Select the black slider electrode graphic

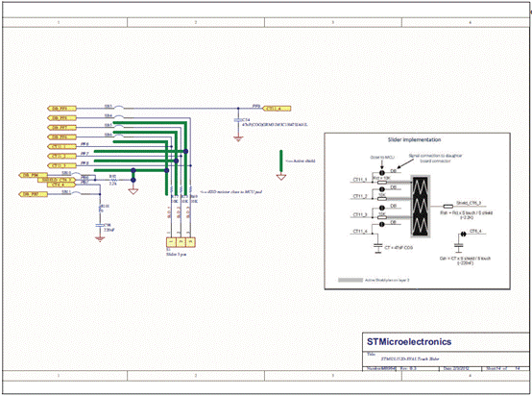click(x=421, y=207)
